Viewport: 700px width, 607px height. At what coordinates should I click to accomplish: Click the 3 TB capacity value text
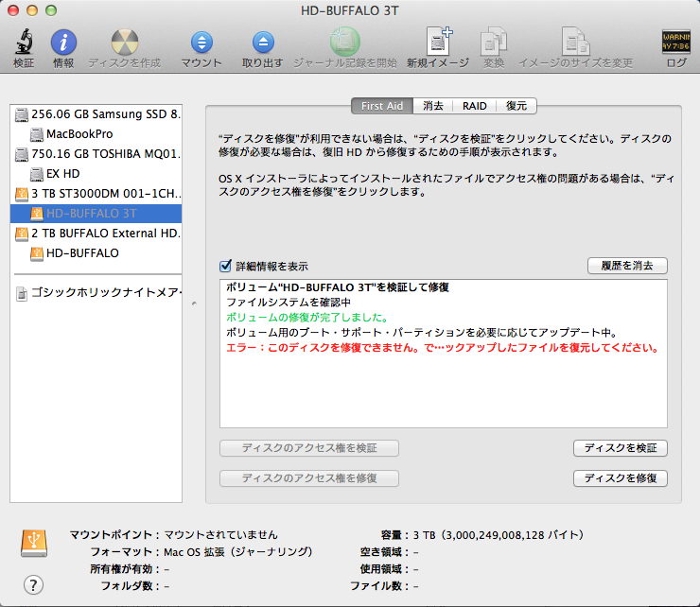(499, 535)
